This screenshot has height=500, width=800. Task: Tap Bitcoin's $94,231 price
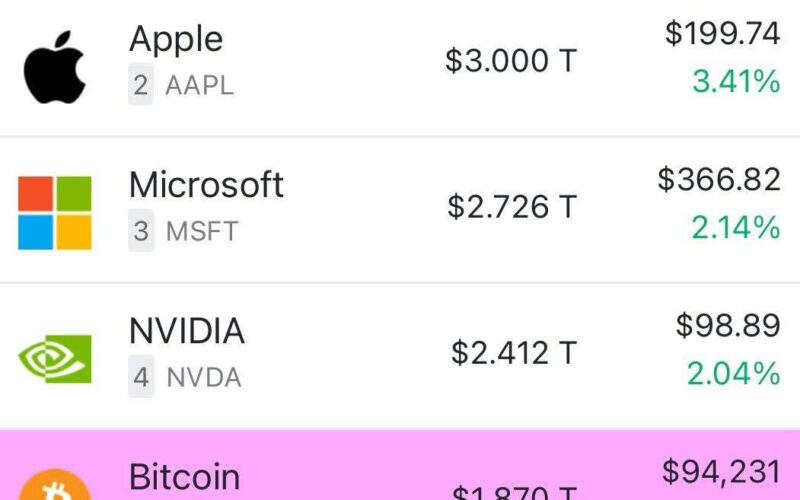[x=721, y=472]
